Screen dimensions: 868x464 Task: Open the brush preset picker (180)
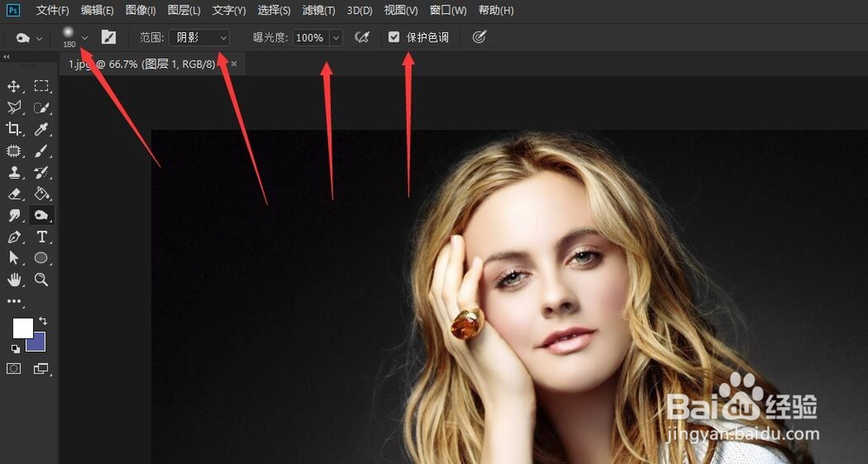click(x=75, y=37)
